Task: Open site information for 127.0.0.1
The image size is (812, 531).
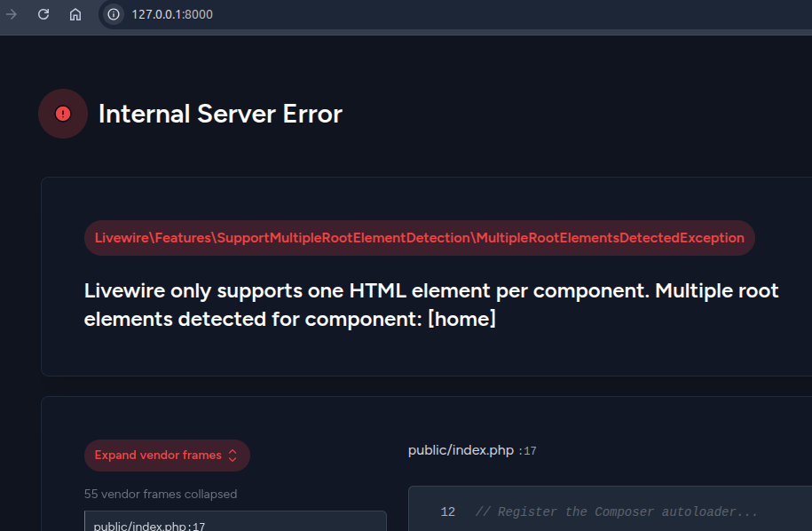Action: (113, 14)
